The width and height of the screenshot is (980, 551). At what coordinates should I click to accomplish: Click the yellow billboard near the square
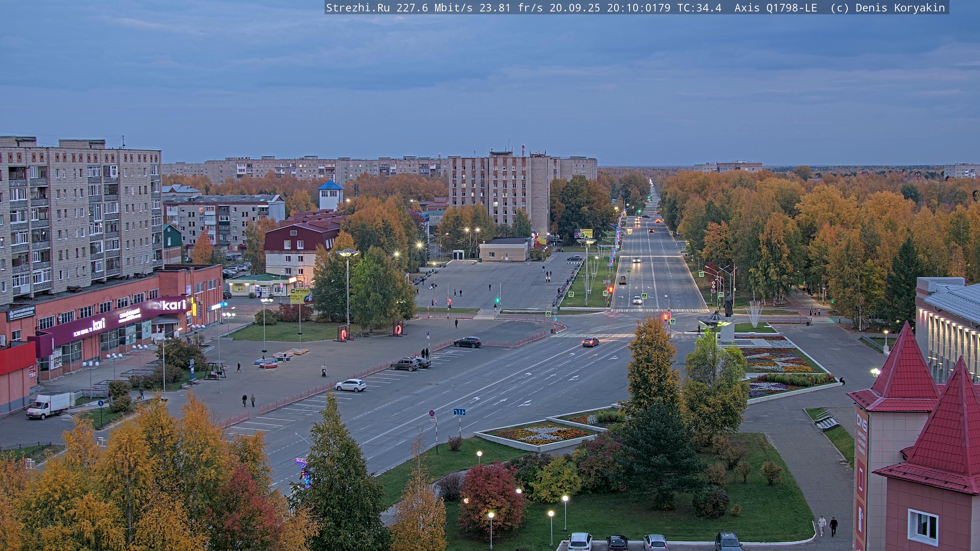click(x=299, y=296)
